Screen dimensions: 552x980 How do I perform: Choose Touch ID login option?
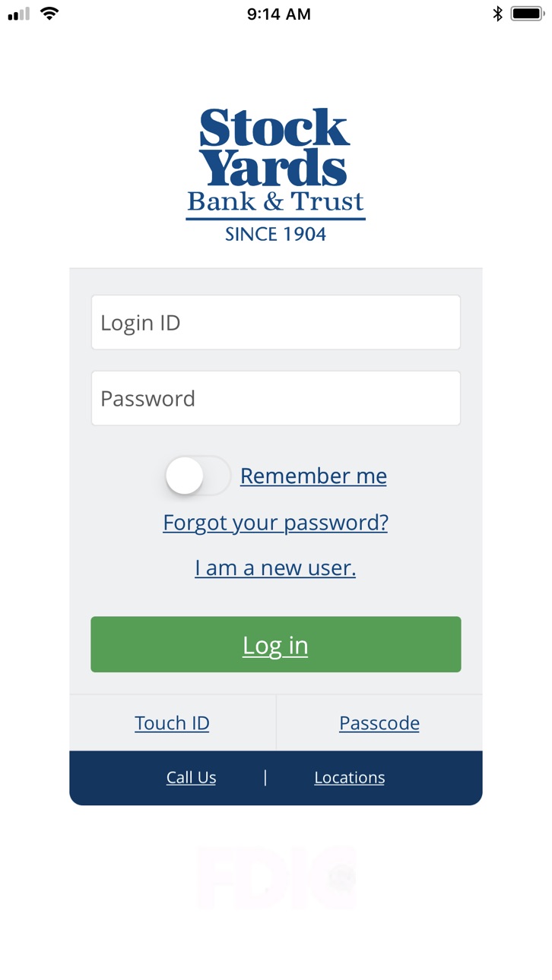click(172, 722)
